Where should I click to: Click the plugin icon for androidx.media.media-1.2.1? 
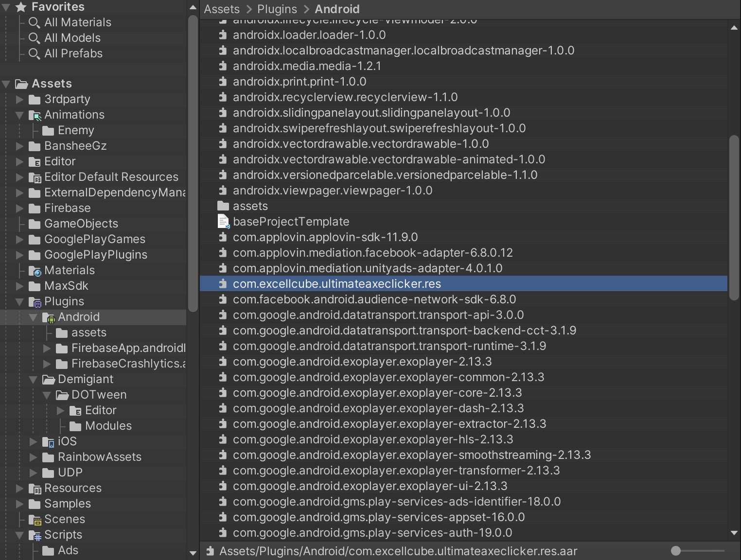223,66
